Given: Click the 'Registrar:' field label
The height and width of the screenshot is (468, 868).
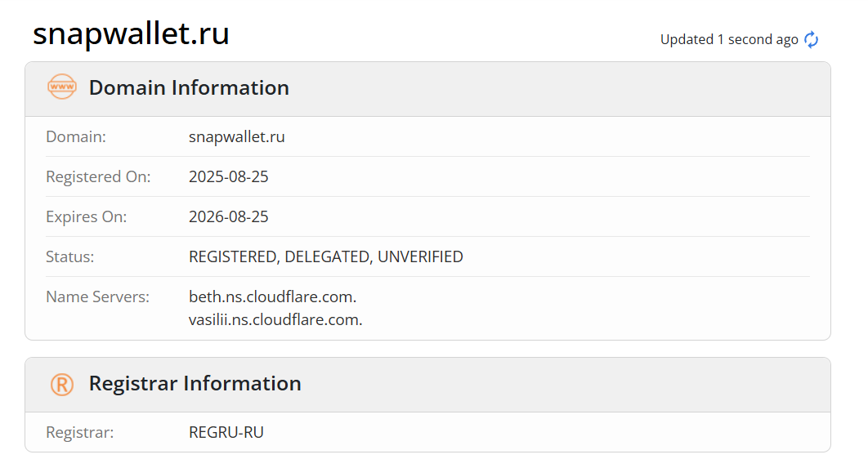Looking at the screenshot, I should tap(79, 432).
